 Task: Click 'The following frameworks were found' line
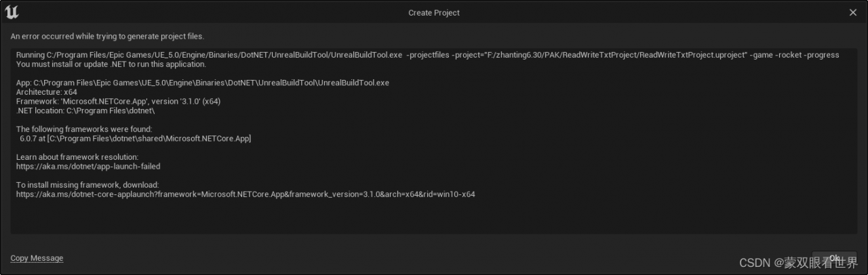pos(84,129)
